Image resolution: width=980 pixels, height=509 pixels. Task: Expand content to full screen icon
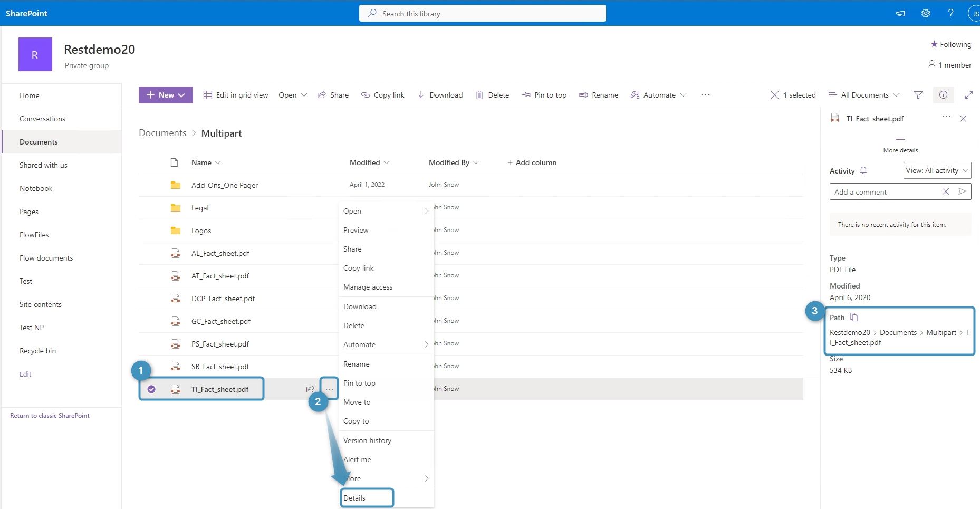click(x=968, y=95)
